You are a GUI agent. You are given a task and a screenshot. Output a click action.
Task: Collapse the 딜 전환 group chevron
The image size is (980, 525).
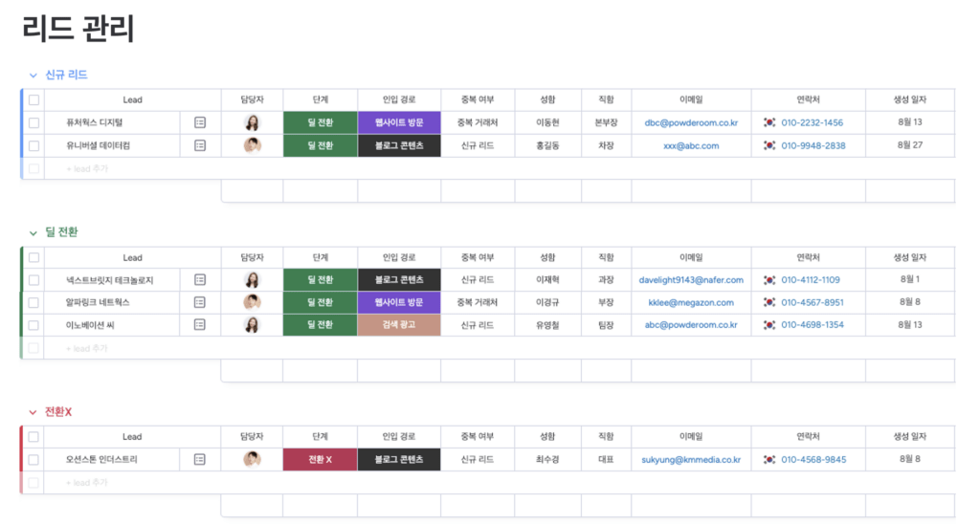pos(33,233)
